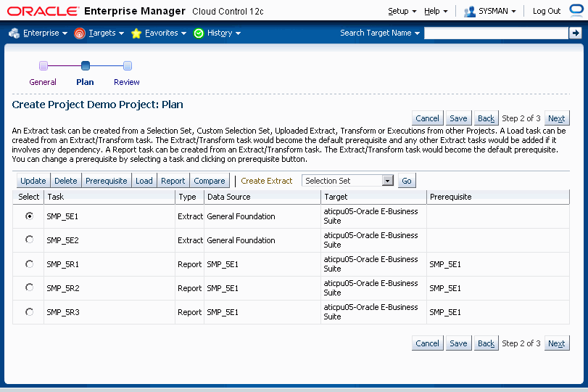
Task: Click the Prerequisite button
Action: click(106, 181)
